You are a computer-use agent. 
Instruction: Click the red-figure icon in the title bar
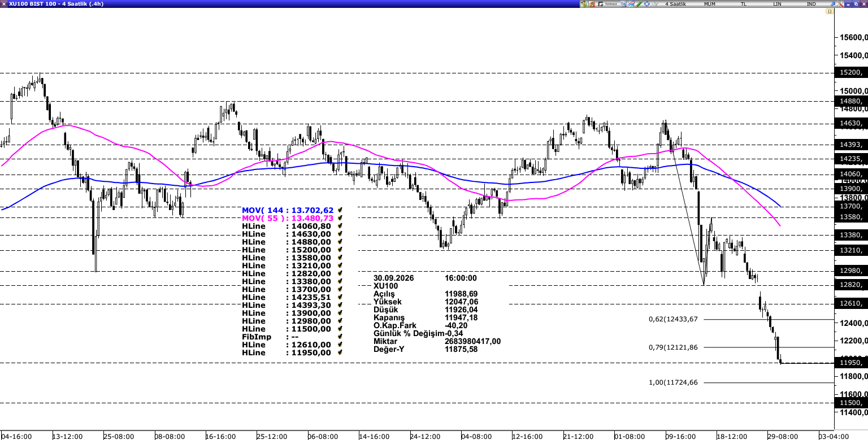pos(592,4)
